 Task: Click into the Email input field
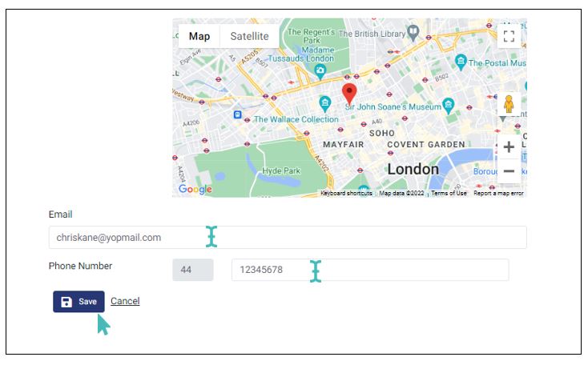tap(288, 237)
